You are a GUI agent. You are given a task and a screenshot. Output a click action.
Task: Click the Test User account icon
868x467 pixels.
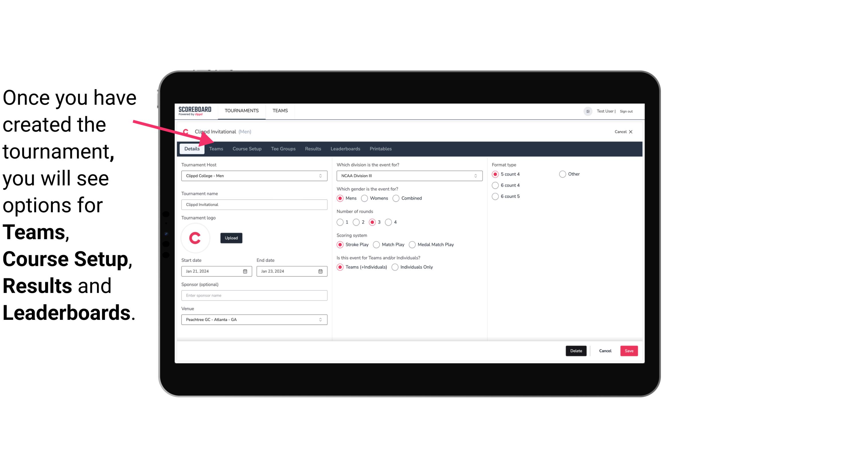tap(589, 111)
